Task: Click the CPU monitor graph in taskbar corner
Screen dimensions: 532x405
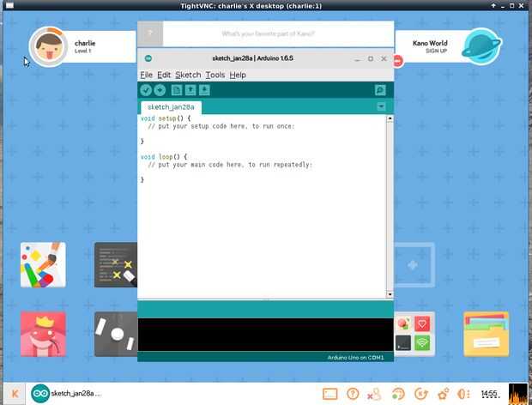Action: 518,394
